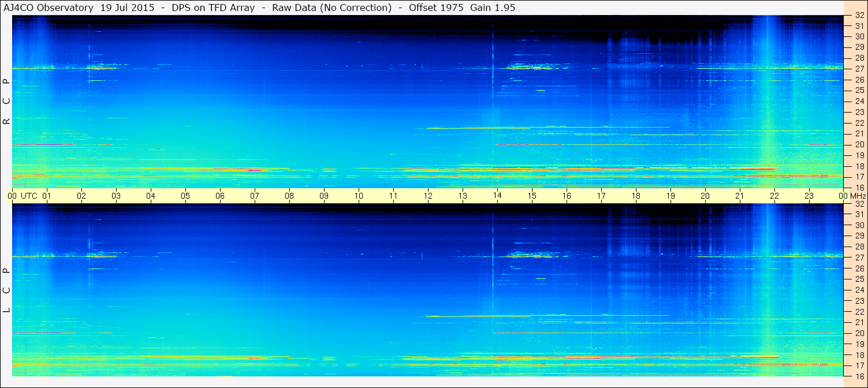Image resolution: width=868 pixels, height=388 pixels.
Task: Click the 01 hour tick label
Action: tap(47, 196)
